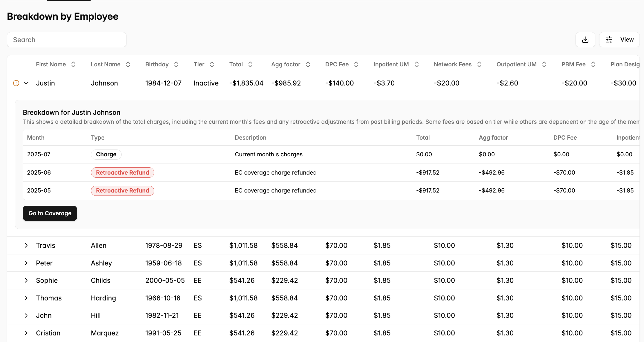Sort by Total column sort icon
The width and height of the screenshot is (644, 342).
[250, 65]
